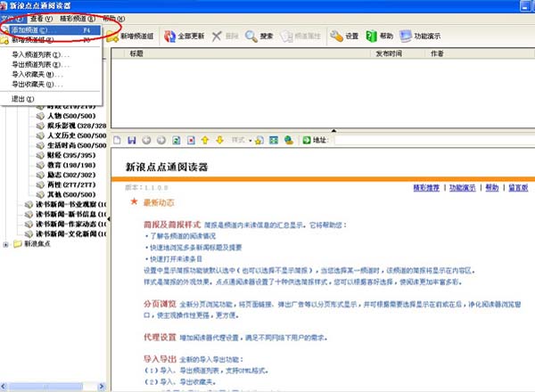
Task: Expand the 新浪焦点 folder node
Action: tap(5, 244)
